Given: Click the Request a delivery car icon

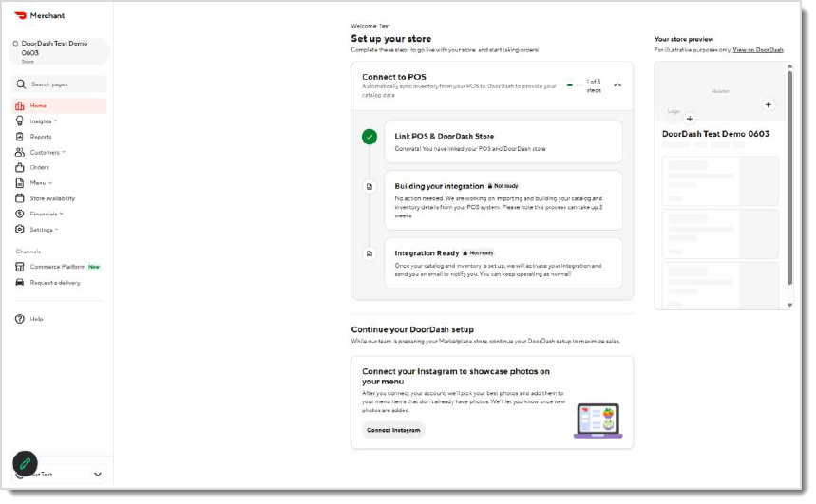Looking at the screenshot, I should click(x=20, y=283).
